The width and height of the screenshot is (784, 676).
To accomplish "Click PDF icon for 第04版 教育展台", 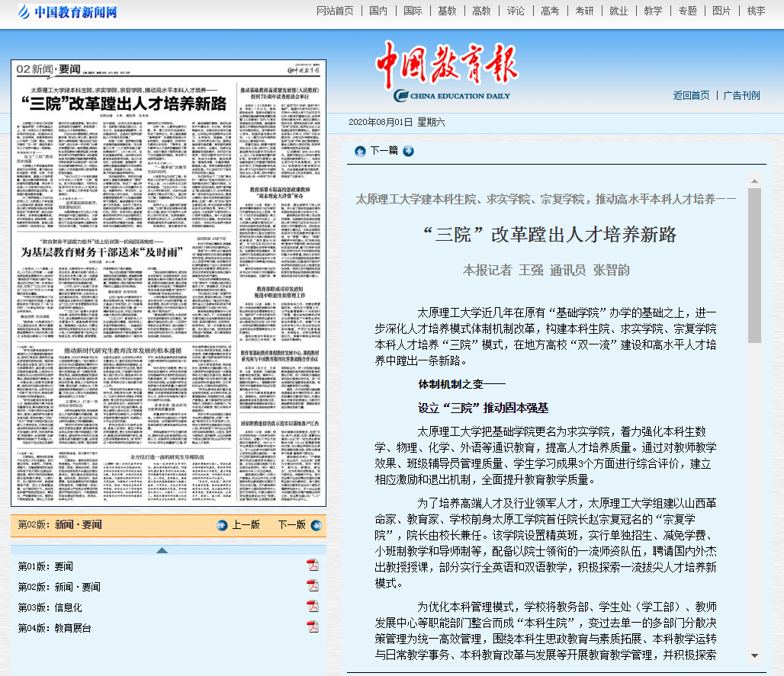I will coord(312,627).
